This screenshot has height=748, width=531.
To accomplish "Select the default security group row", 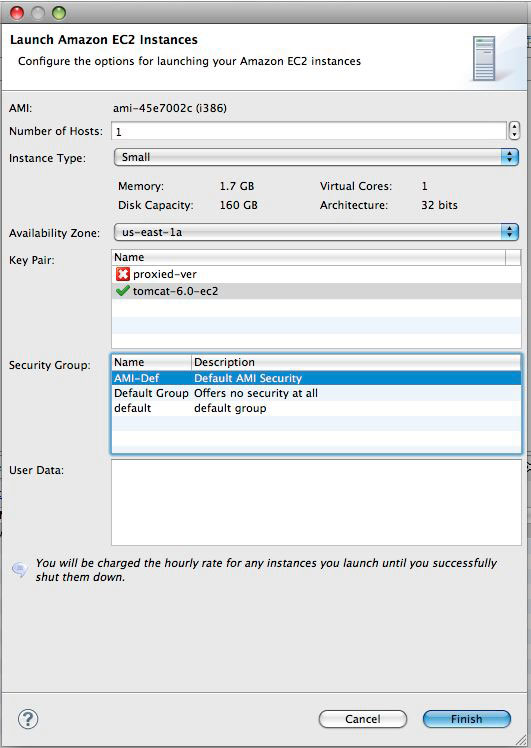I will [x=316, y=408].
